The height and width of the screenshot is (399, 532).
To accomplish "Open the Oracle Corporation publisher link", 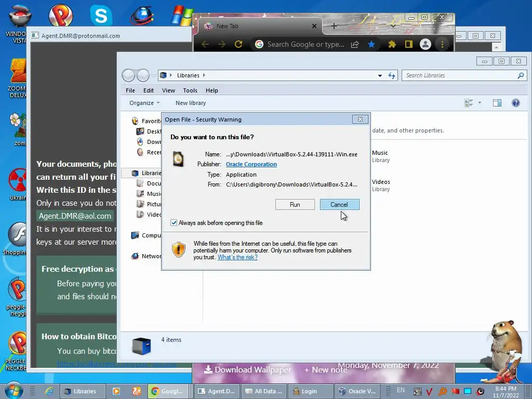I will coord(251,164).
